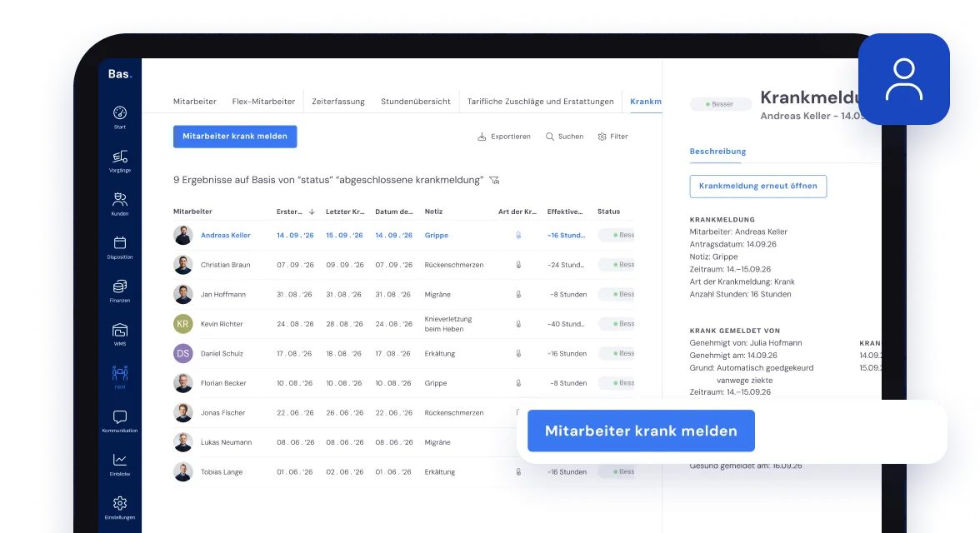Open the Stundenübersicht tab
The image size is (980, 533).
[416, 102]
